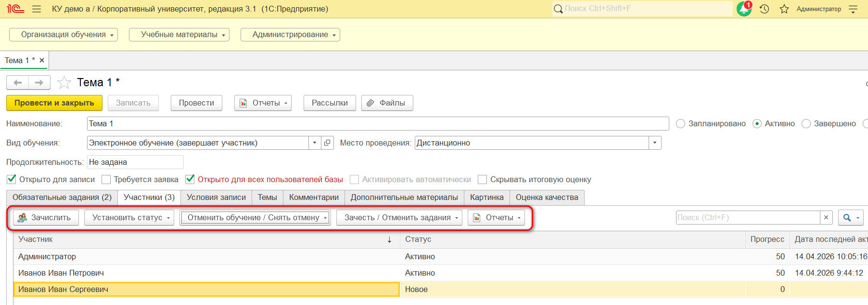Open the history clock icon

tap(765, 9)
